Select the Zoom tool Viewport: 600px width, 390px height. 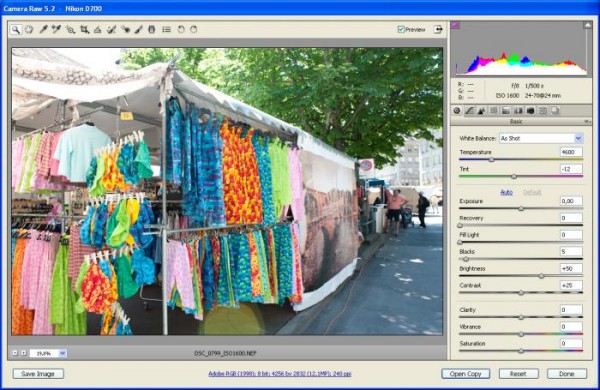tap(16, 29)
